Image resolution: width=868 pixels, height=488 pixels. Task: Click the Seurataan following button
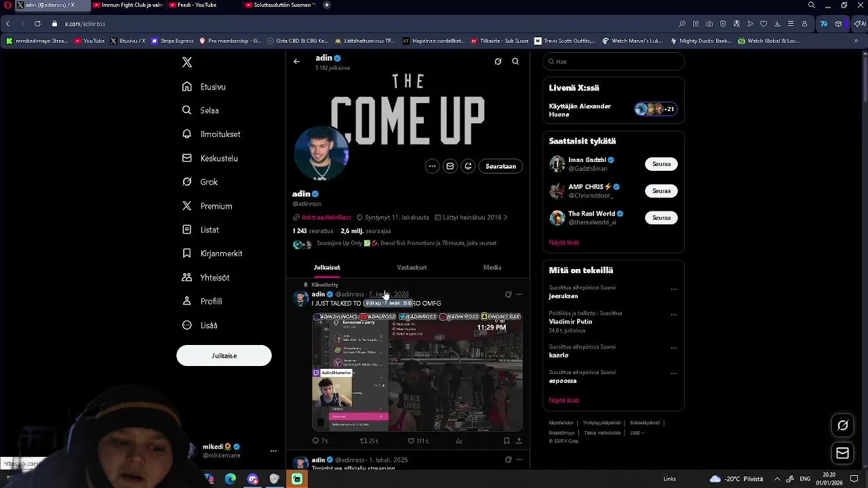point(500,166)
